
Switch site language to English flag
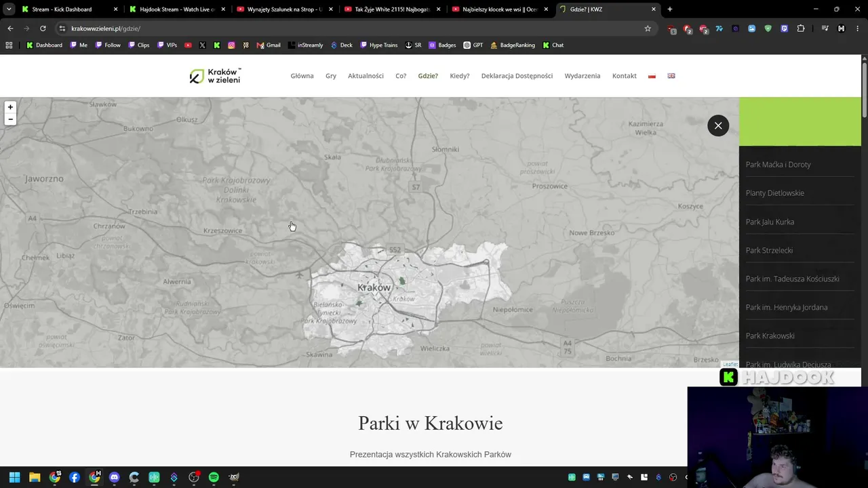pyautogui.click(x=671, y=76)
